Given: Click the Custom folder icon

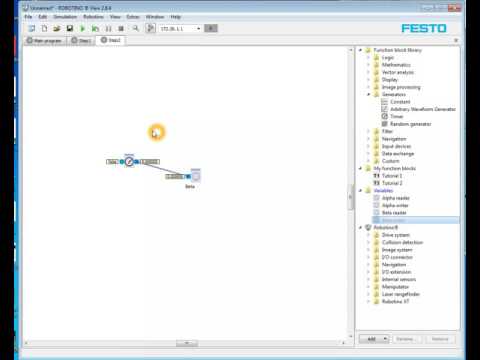Looking at the screenshot, I should [x=376, y=161].
